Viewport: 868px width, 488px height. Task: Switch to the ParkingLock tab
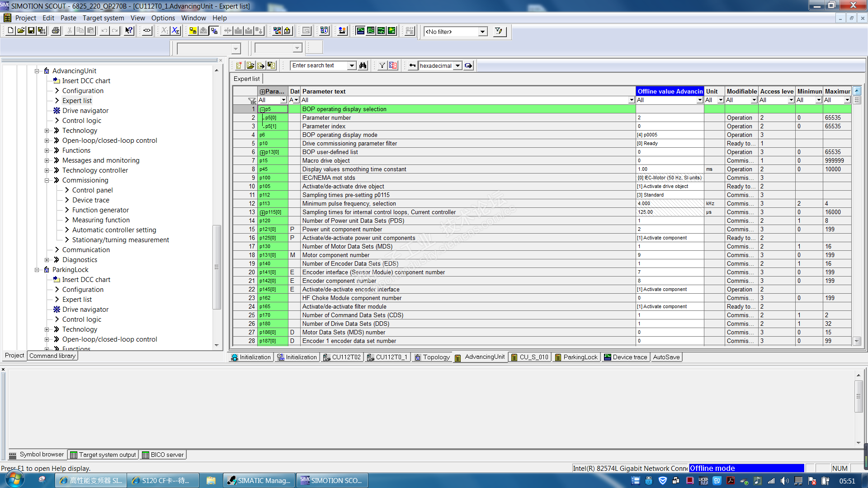pos(576,357)
